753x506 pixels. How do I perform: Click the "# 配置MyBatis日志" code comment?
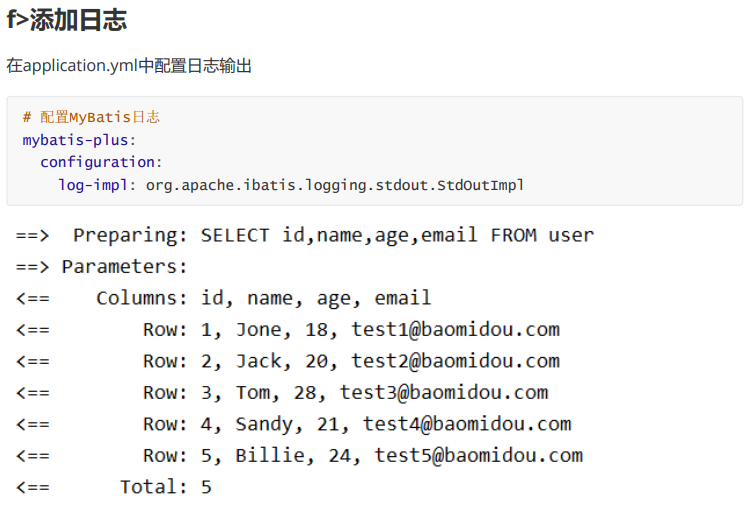[91, 117]
